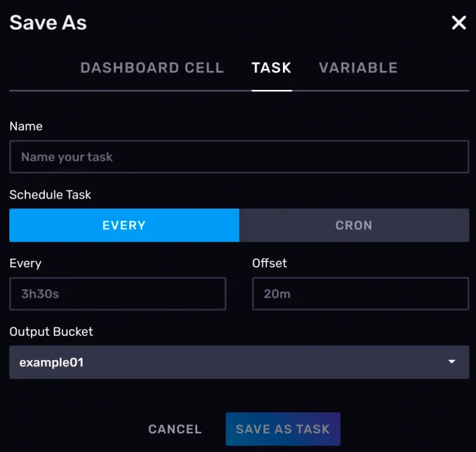This screenshot has width=476, height=452.
Task: Click the Output Bucket label
Action: click(x=51, y=331)
